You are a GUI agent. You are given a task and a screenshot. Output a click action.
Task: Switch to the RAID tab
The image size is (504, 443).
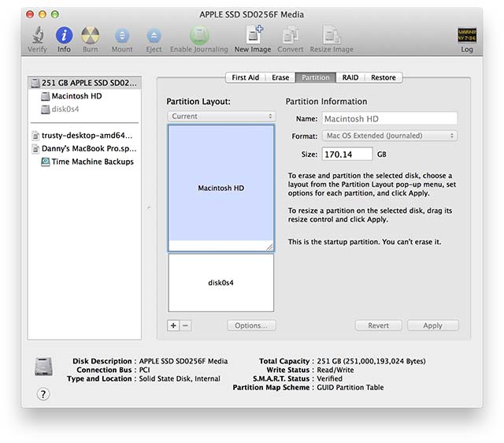click(x=350, y=77)
